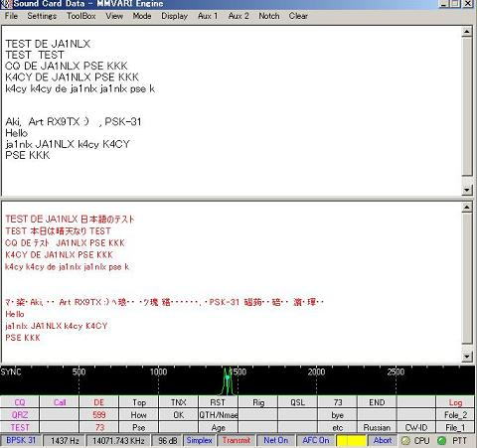Click down arrow of receive pane scrollbar
477x448 pixels.
tap(467, 190)
